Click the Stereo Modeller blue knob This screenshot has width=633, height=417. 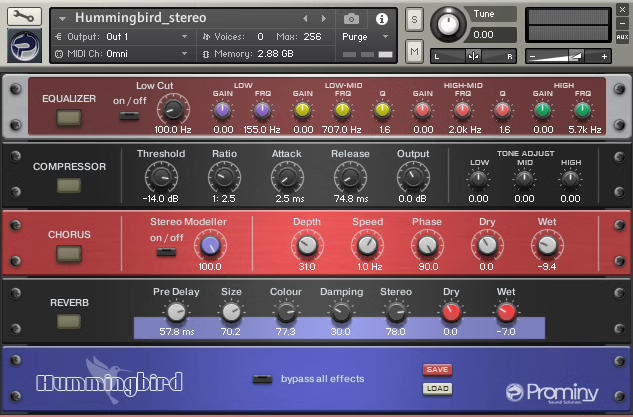[210, 245]
